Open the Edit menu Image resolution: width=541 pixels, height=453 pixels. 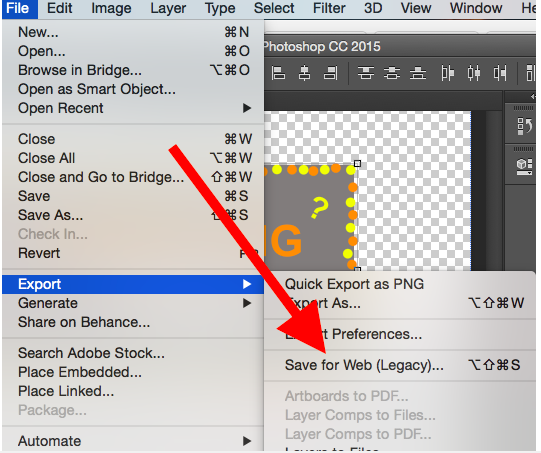(60, 8)
